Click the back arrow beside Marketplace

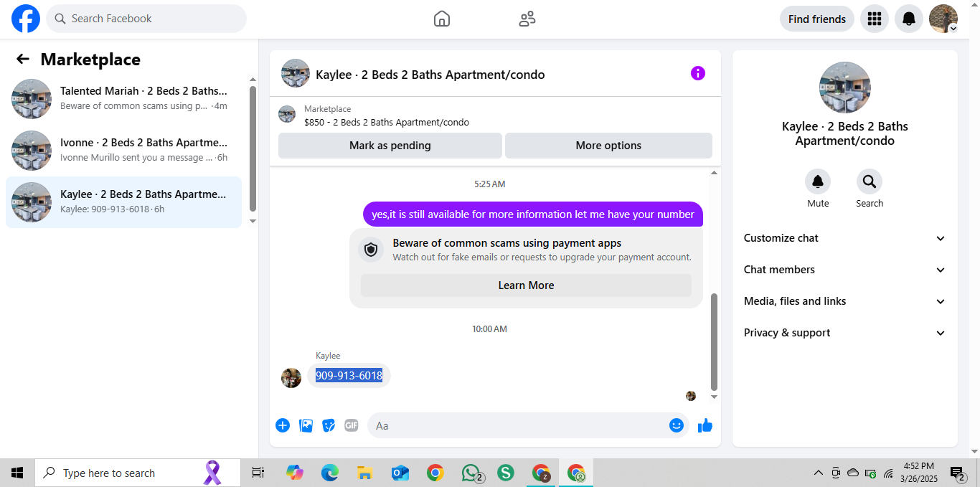tap(23, 59)
